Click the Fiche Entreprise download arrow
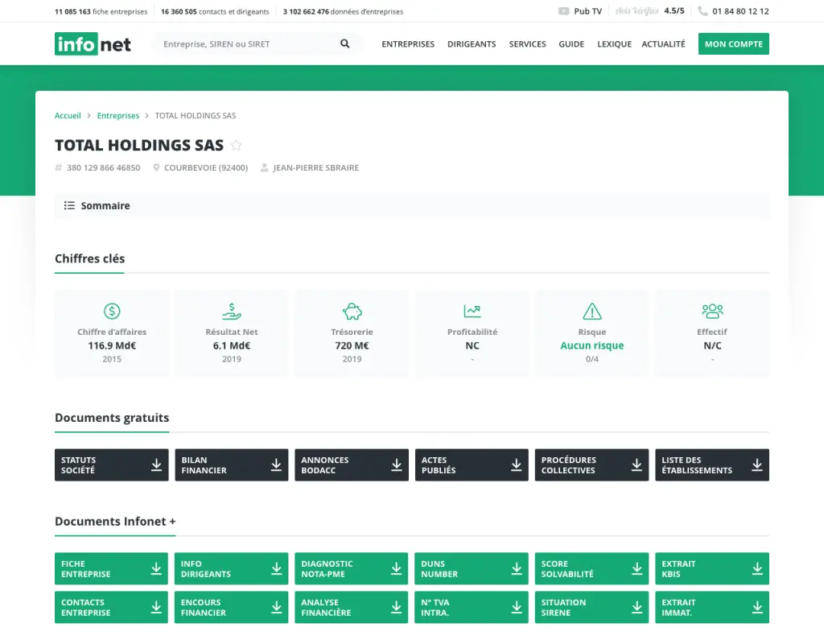This screenshot has width=824, height=644. (x=156, y=568)
